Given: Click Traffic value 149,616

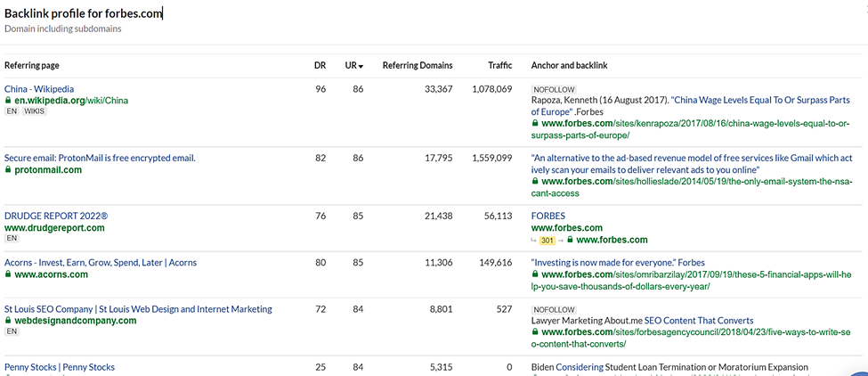Looking at the screenshot, I should click(496, 263).
